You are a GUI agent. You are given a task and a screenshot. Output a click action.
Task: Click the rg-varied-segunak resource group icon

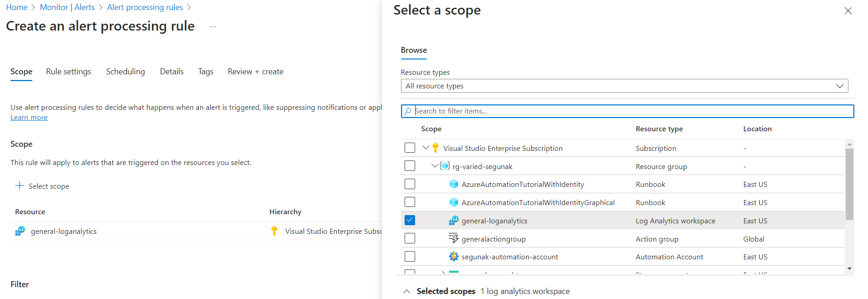click(445, 166)
